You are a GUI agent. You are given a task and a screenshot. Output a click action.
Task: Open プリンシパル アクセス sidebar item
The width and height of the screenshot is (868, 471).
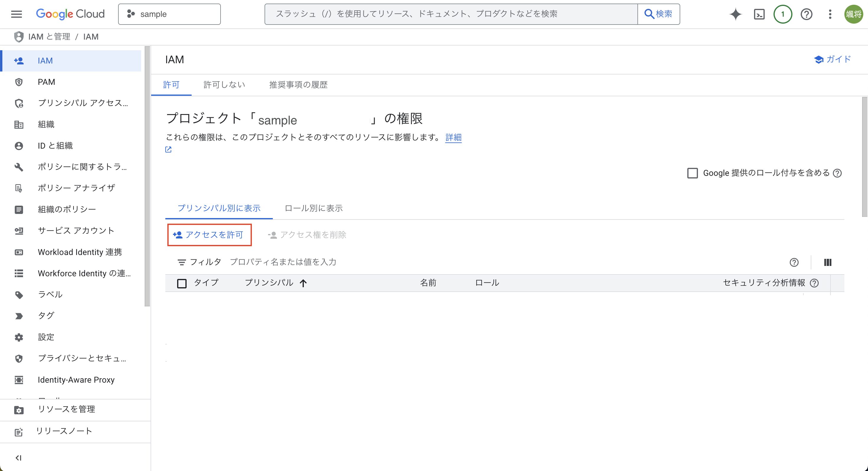71,103
